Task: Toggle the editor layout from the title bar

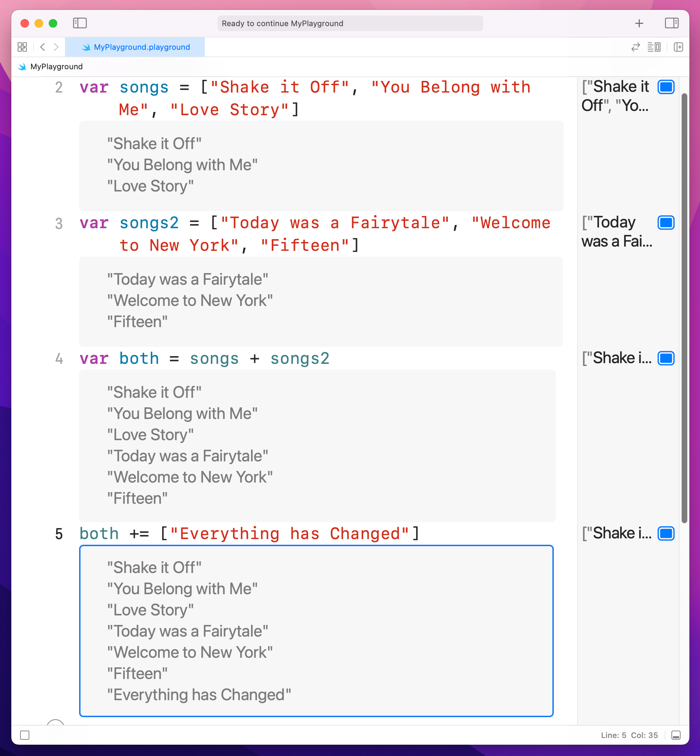Action: coord(672,23)
